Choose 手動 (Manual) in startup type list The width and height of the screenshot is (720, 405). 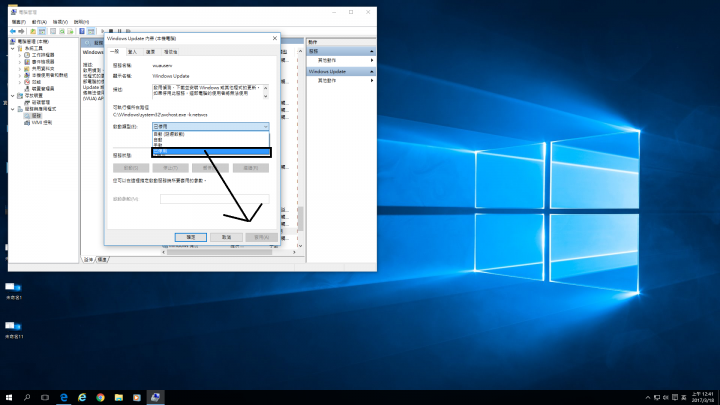(x=210, y=145)
